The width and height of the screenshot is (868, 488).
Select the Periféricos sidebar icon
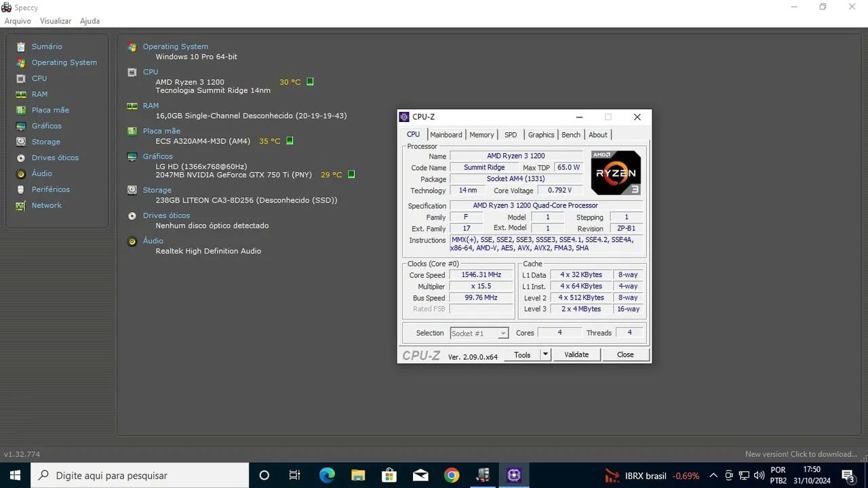coord(22,189)
